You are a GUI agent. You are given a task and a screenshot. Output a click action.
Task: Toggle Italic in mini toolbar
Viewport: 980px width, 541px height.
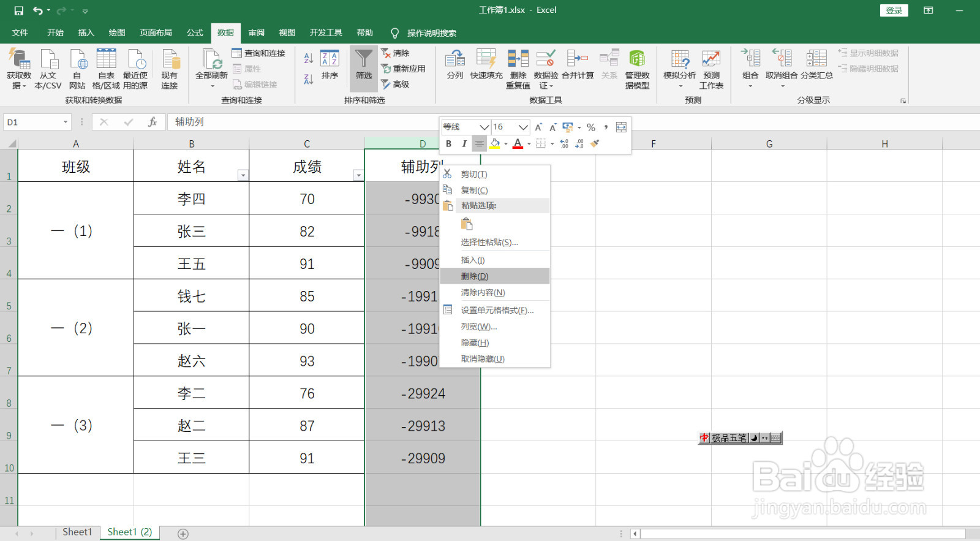tap(464, 143)
